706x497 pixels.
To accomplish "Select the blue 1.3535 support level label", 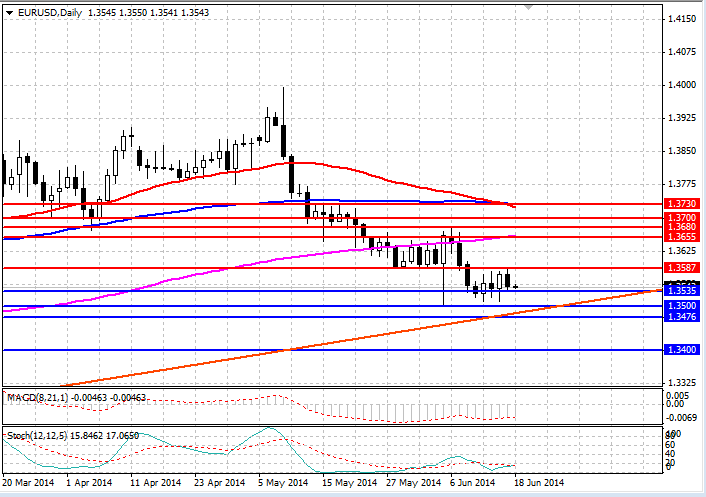I will click(682, 291).
